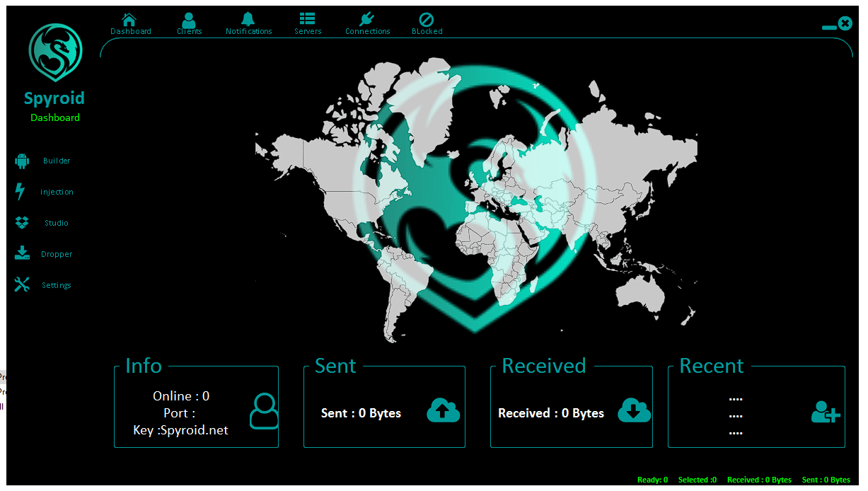The height and width of the screenshot is (491, 868).
Task: Click the Studio dropbox icon
Action: (22, 223)
